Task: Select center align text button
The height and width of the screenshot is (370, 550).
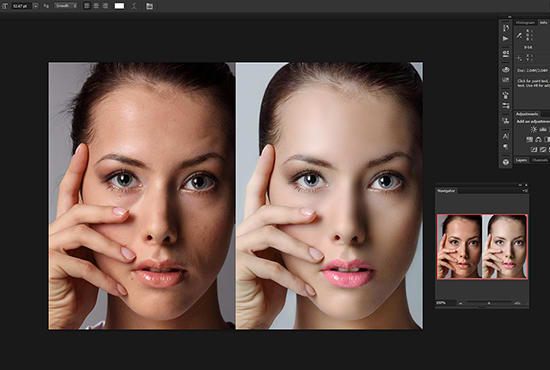Action: [96, 6]
